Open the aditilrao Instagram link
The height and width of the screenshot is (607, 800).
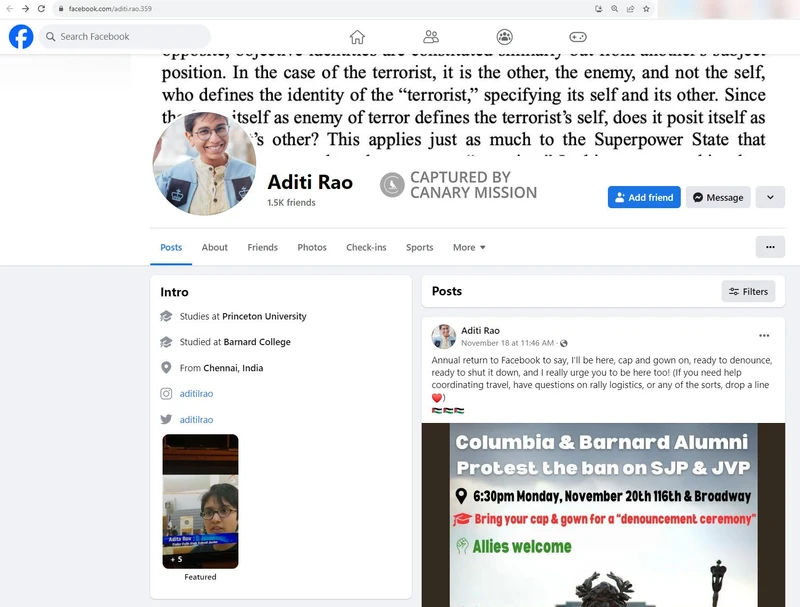pyautogui.click(x=196, y=394)
